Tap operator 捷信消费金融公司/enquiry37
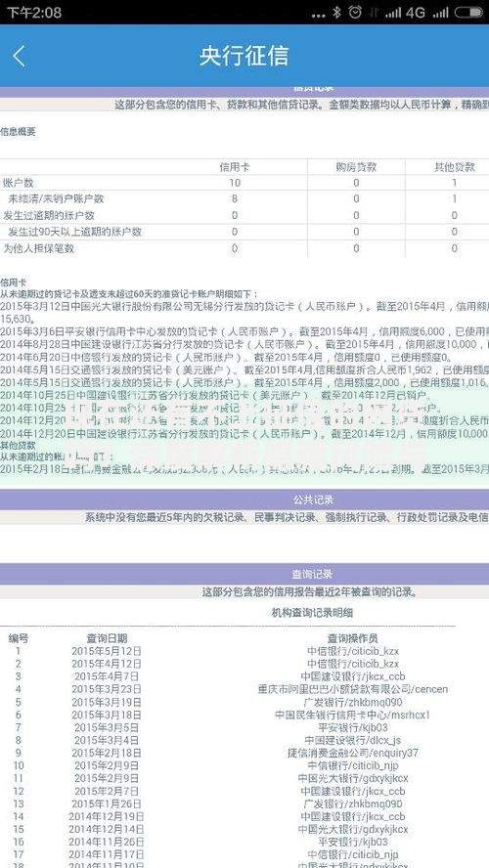 353,753
